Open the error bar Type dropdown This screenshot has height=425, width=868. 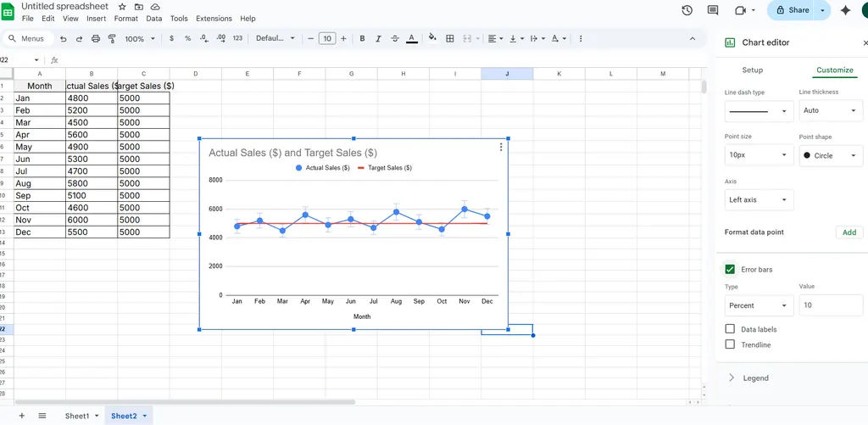(759, 305)
